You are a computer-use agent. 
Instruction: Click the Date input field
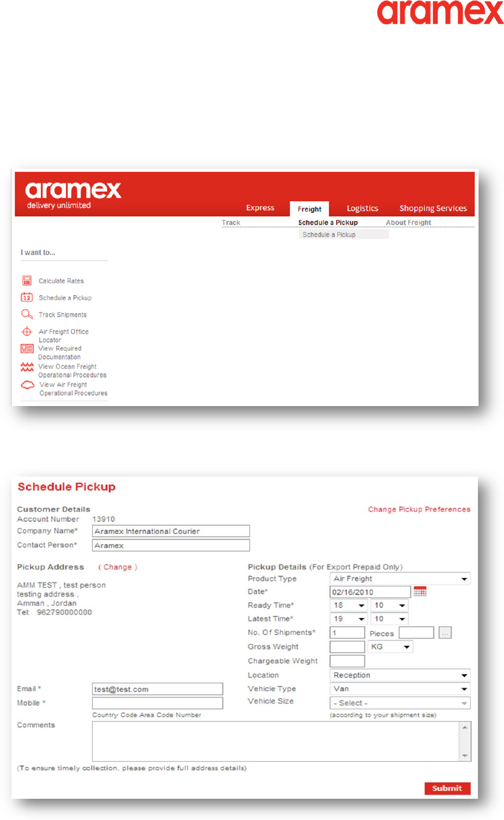(371, 592)
